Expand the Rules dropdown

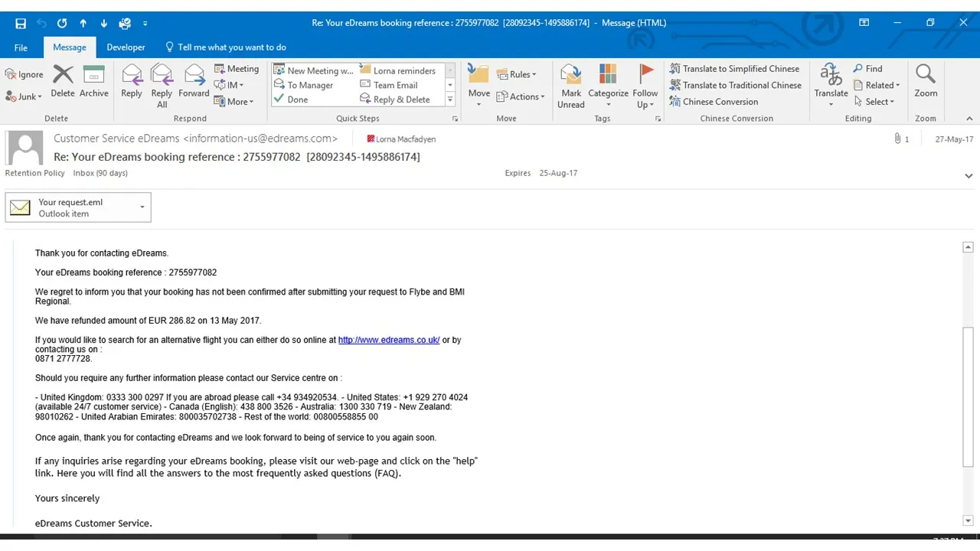[517, 74]
